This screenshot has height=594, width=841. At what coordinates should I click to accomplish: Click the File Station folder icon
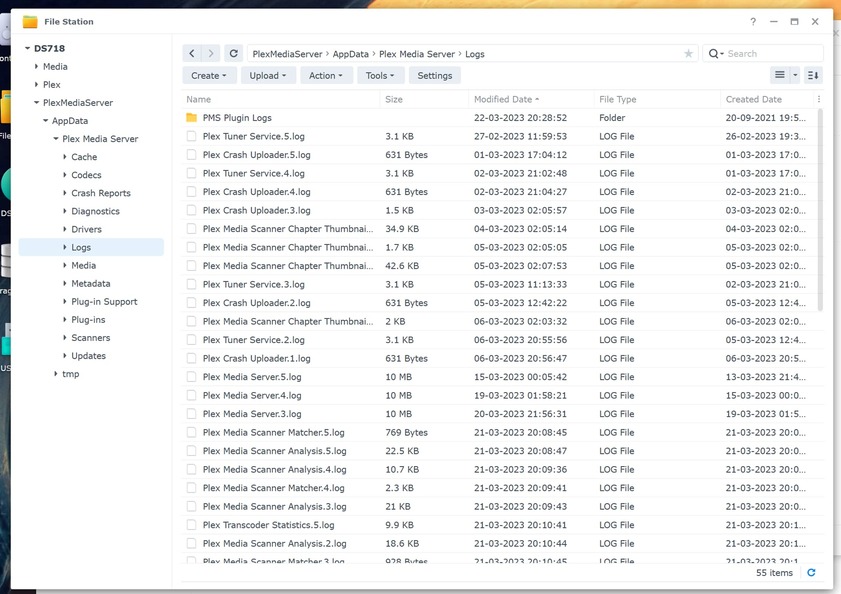click(30, 21)
